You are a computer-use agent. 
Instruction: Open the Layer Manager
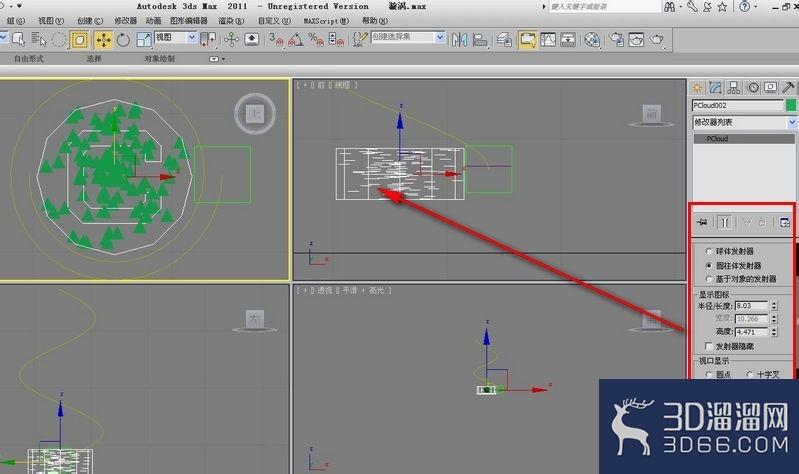(504, 39)
